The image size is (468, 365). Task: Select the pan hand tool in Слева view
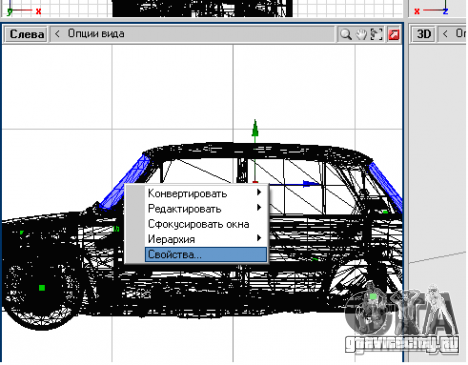tap(361, 34)
